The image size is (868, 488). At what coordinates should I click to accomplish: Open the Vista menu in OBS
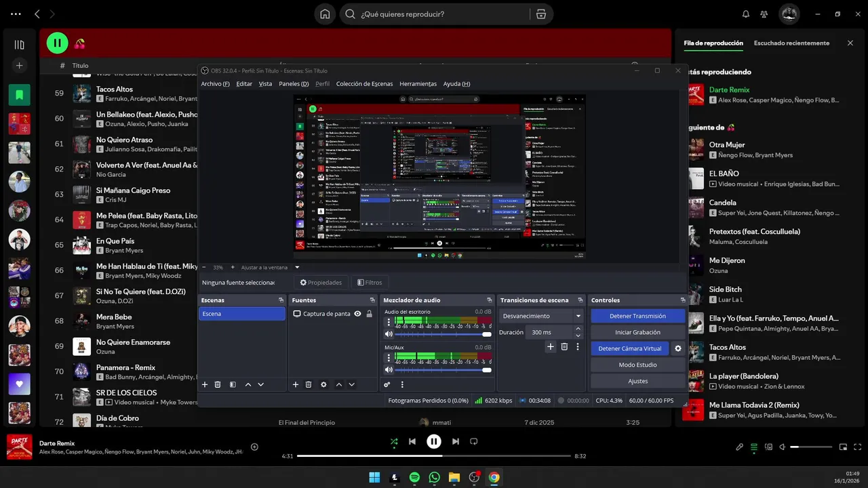click(265, 83)
